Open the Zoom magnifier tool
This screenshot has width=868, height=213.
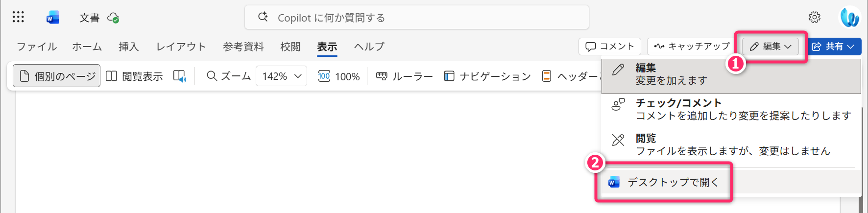point(228,76)
